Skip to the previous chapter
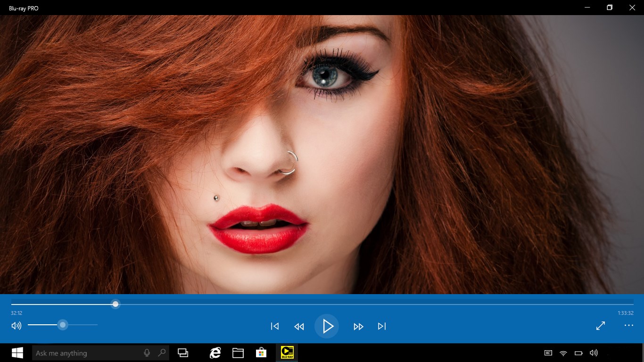The height and width of the screenshot is (362, 644). (275, 326)
